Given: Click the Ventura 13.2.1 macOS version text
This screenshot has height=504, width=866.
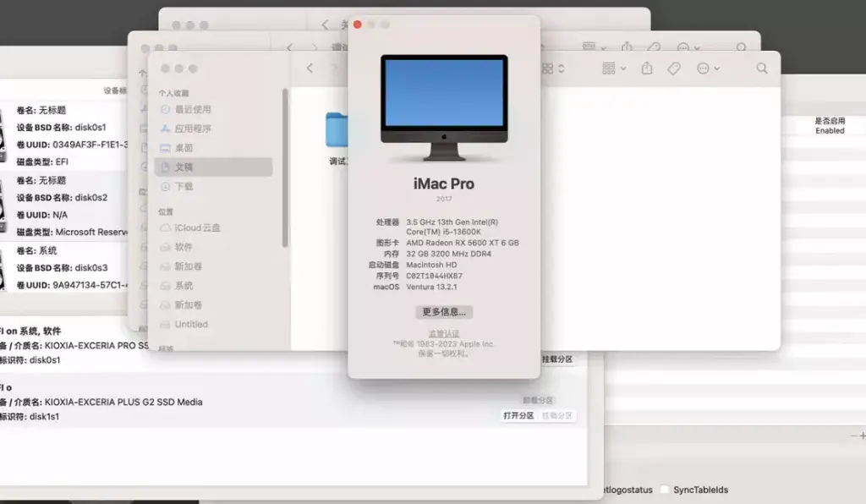Looking at the screenshot, I should pos(434,287).
